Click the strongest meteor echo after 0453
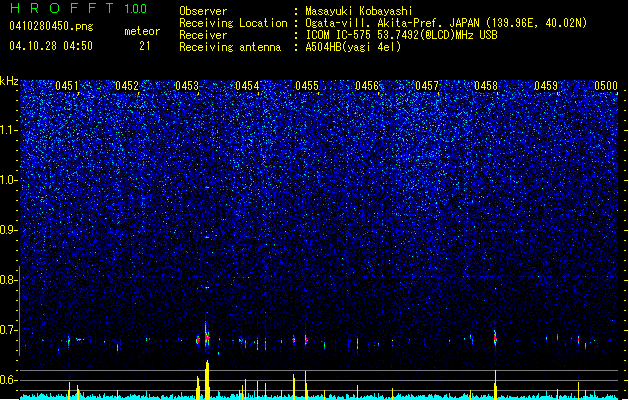The width and height of the screenshot is (629, 400). (207, 337)
